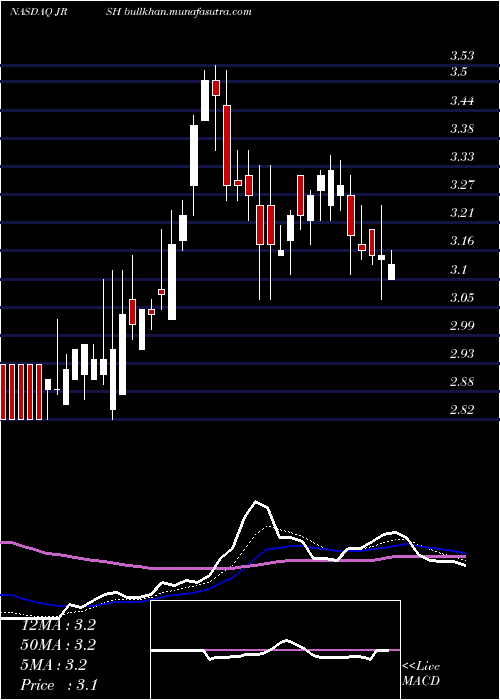
Task: Click the 50MA : 3.2 indicator text
Action: (58, 645)
